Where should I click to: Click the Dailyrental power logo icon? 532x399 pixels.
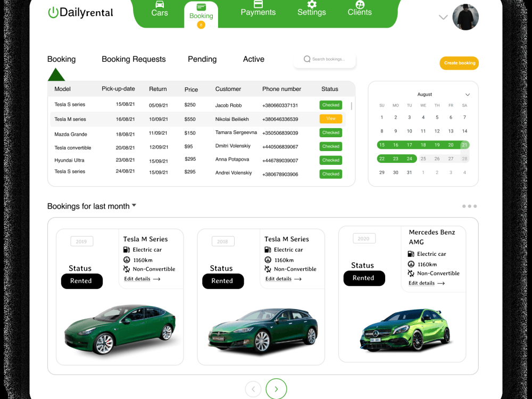click(53, 13)
